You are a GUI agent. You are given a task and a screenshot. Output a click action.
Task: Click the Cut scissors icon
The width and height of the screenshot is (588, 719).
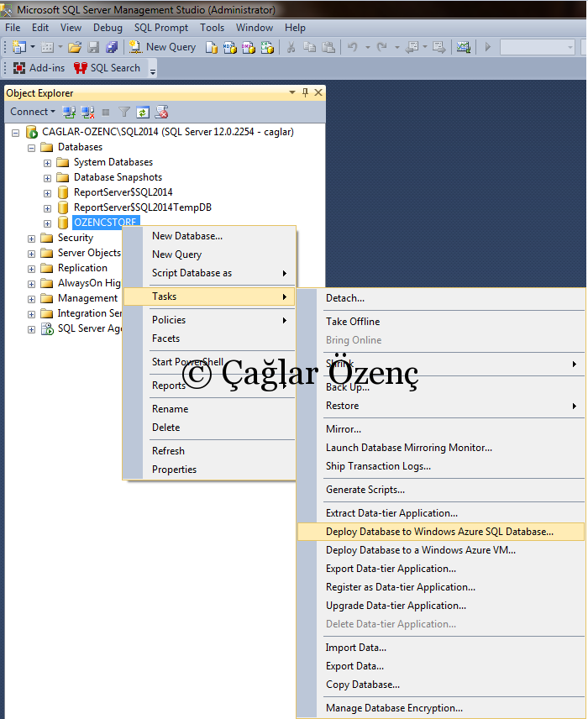(x=291, y=47)
